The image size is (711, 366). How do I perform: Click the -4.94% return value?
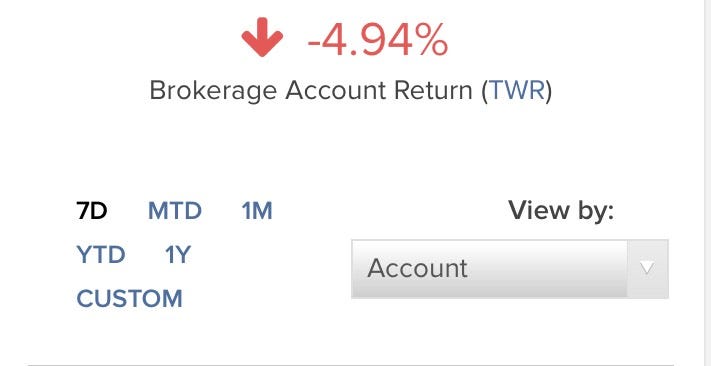[378, 41]
